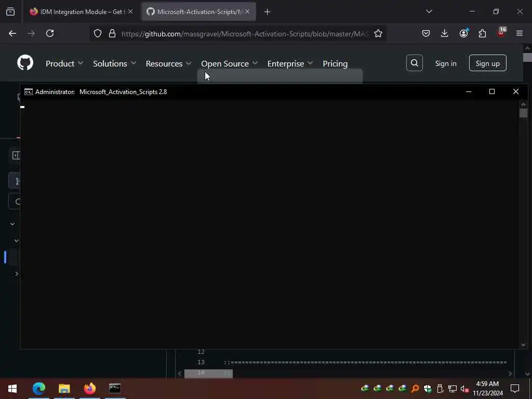Open File Explorer from taskbar
This screenshot has width=532, height=399.
(64, 389)
